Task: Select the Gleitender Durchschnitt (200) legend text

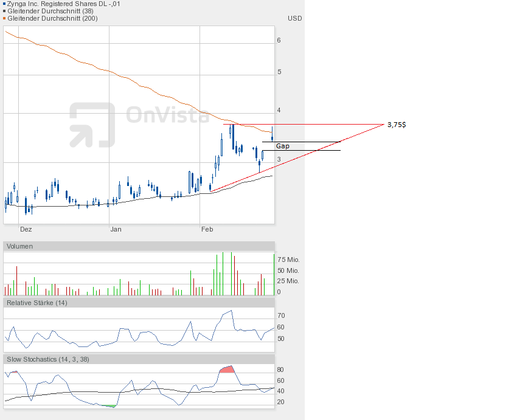Action: pos(52,19)
